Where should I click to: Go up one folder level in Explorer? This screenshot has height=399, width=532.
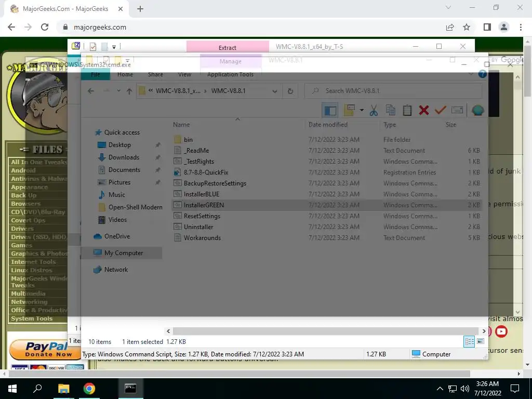pyautogui.click(x=129, y=91)
